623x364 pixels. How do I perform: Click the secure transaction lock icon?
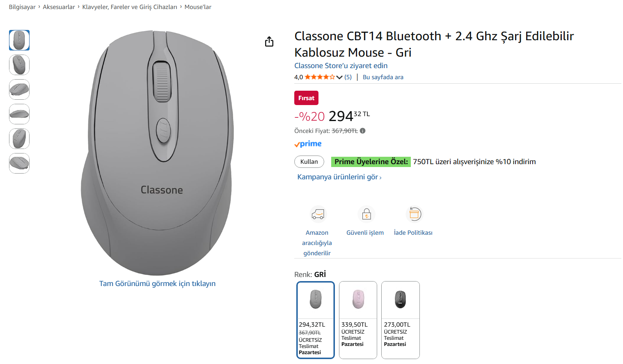[x=366, y=214]
